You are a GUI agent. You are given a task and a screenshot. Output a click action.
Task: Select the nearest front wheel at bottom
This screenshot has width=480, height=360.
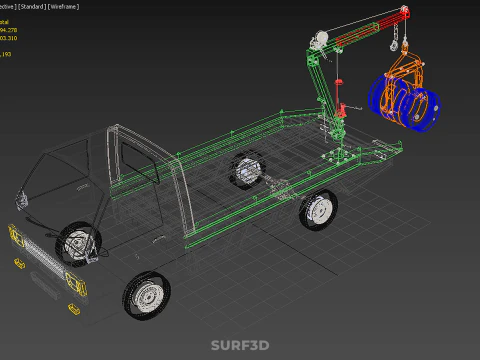147,295
